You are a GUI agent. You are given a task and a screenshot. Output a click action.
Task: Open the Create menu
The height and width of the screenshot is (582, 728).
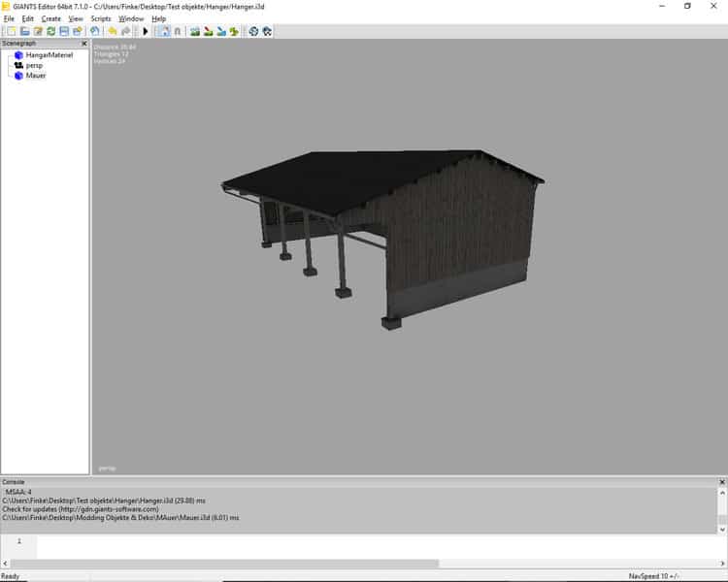[50, 18]
